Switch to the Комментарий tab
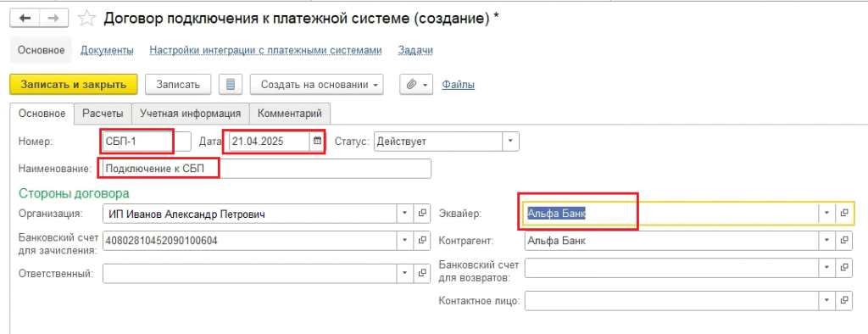The width and height of the screenshot is (868, 334). pos(290,113)
